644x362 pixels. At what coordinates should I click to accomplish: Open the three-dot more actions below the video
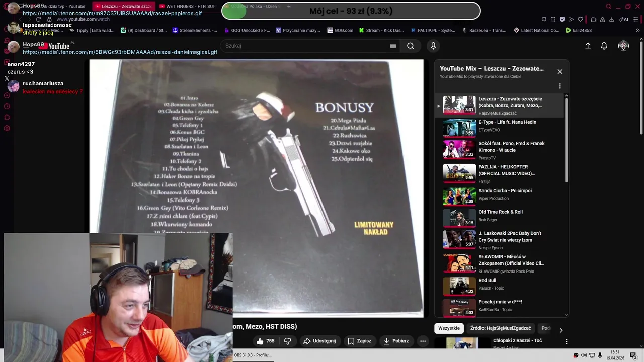[423, 341]
